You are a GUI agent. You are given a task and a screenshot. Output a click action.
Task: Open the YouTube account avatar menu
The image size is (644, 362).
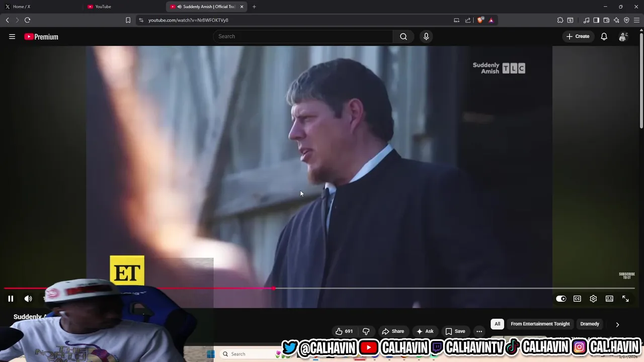[623, 36]
